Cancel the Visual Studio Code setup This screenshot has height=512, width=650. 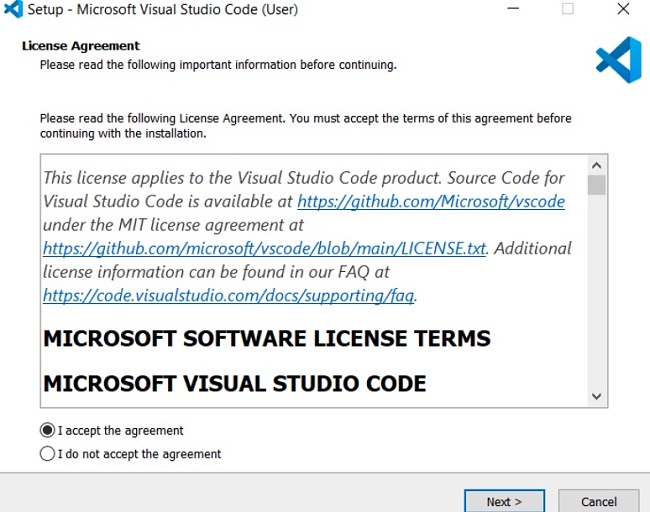click(x=599, y=502)
